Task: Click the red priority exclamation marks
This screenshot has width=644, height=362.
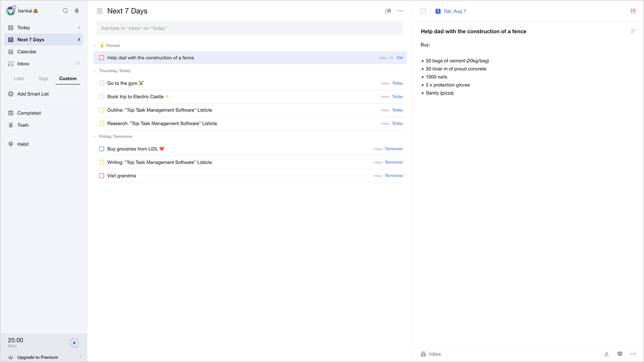Action: [633, 11]
